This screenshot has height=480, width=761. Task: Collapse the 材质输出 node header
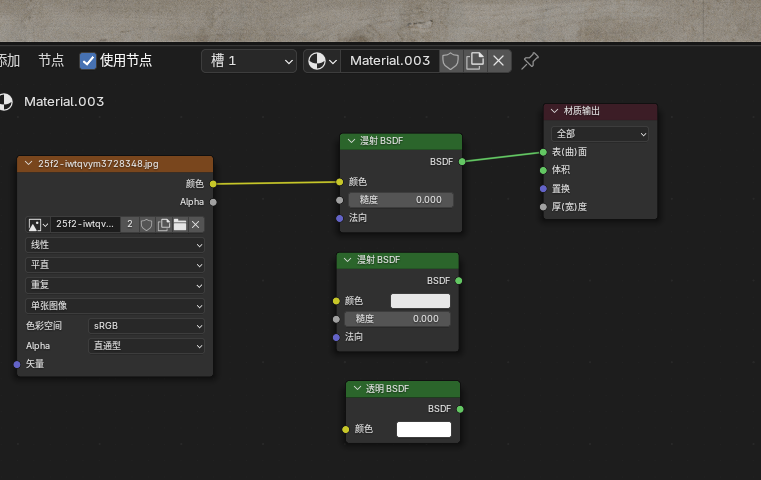click(x=554, y=111)
